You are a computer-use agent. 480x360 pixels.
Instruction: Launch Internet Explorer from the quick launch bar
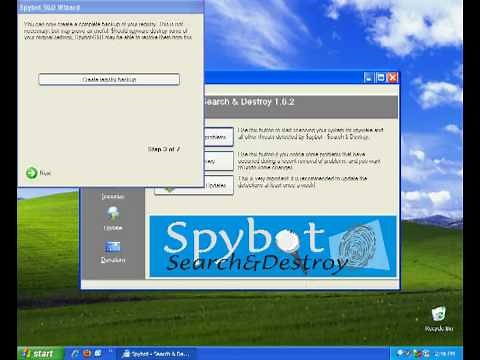point(75,353)
